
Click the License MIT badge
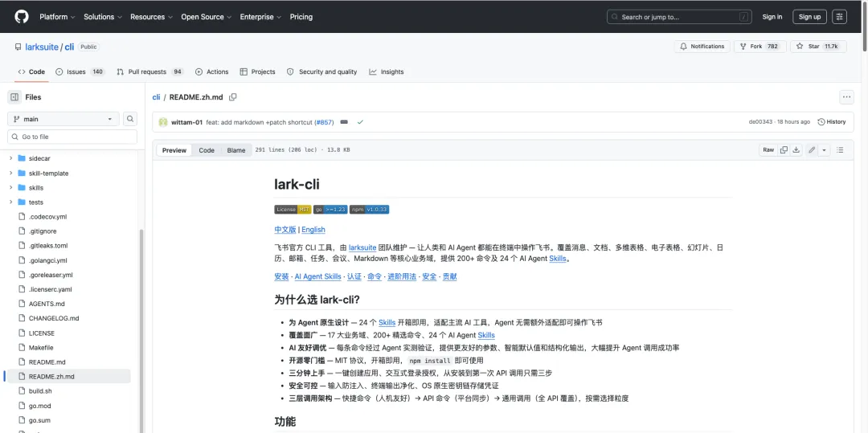point(293,210)
